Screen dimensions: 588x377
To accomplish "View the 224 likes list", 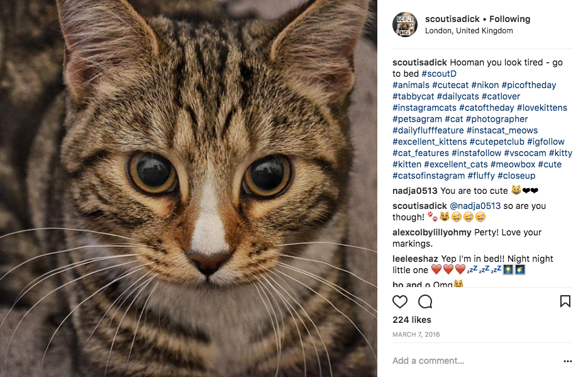I will [x=411, y=320].
